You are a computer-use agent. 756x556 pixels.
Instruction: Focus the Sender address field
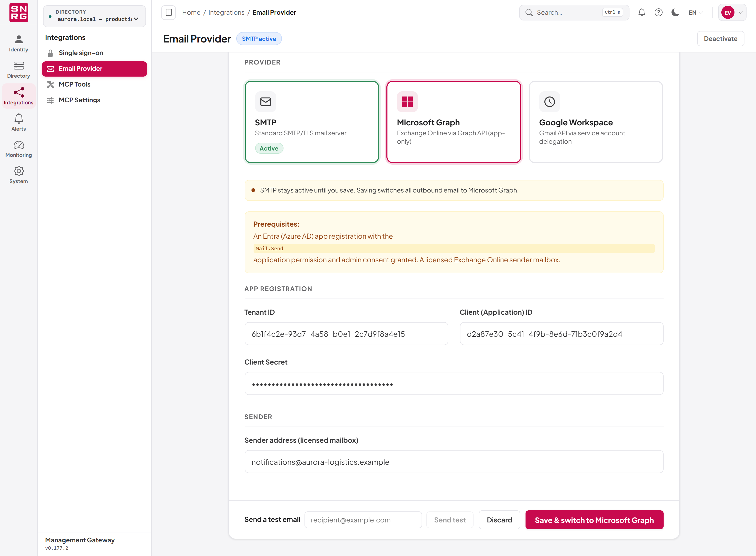pos(454,461)
